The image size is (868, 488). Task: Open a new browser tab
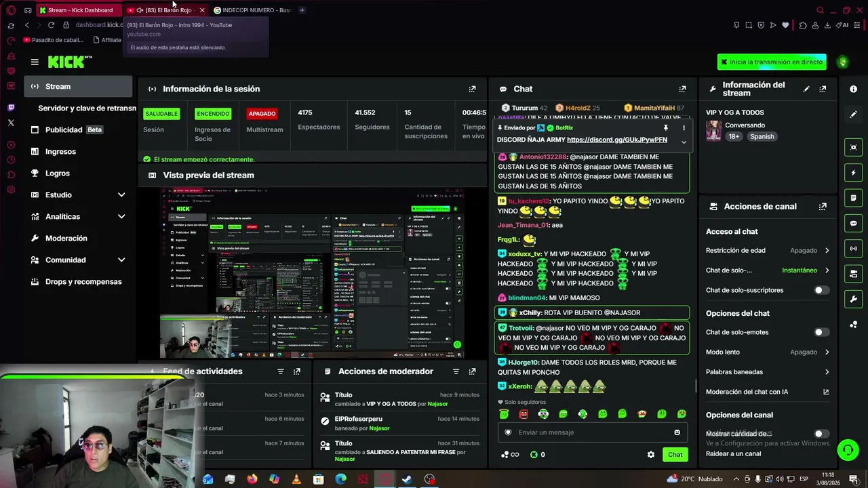tap(302, 10)
